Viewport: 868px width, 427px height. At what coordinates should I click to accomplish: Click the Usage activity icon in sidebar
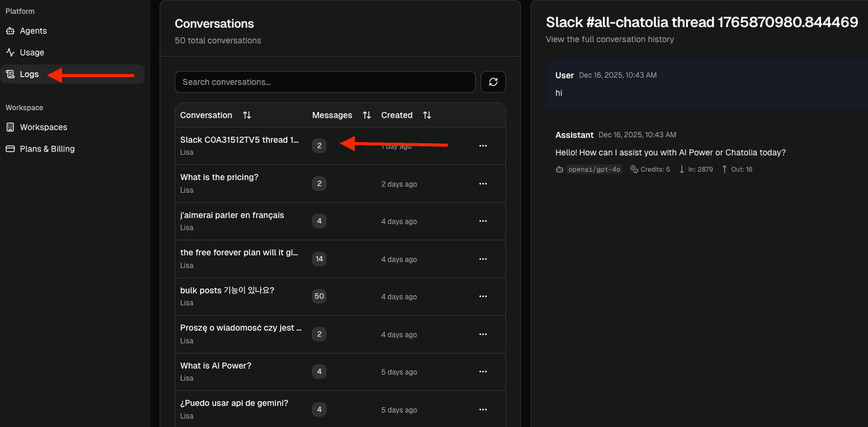point(10,52)
